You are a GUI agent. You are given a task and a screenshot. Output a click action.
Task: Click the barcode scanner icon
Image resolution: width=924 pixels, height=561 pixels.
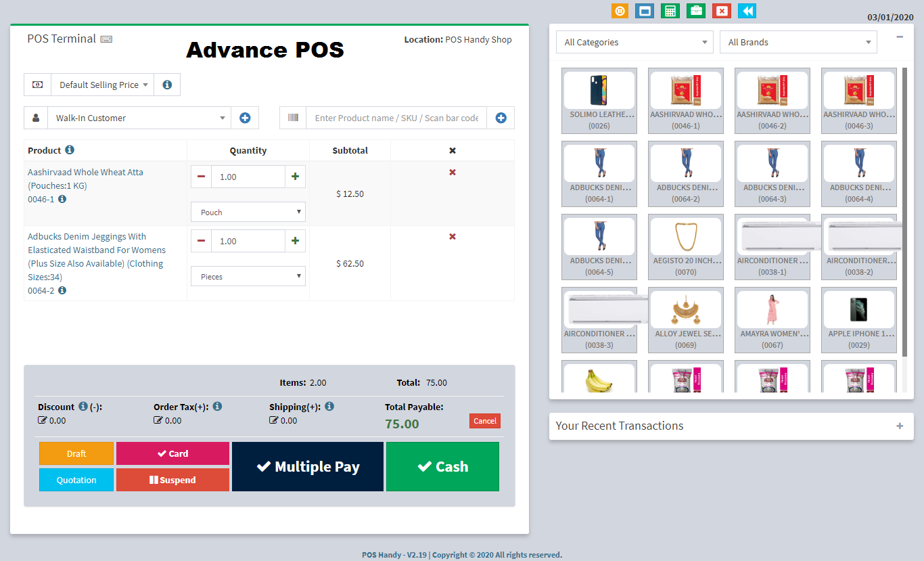[294, 118]
